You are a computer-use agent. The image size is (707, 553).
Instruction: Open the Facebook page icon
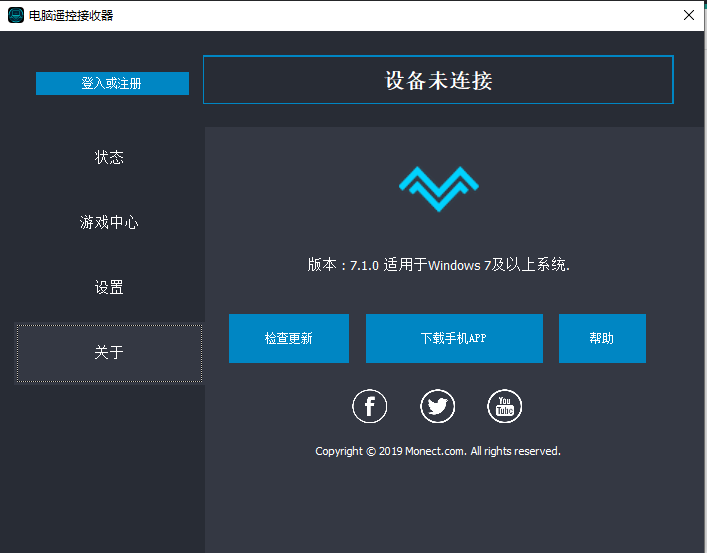tap(369, 406)
